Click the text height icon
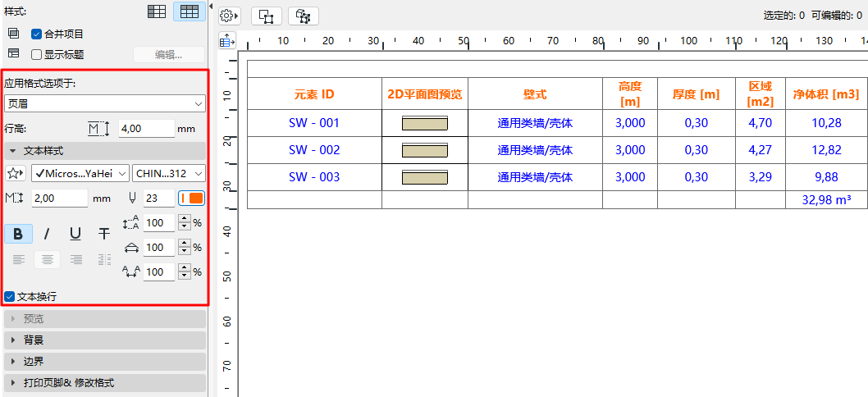This screenshot has width=868, height=397. [13, 198]
